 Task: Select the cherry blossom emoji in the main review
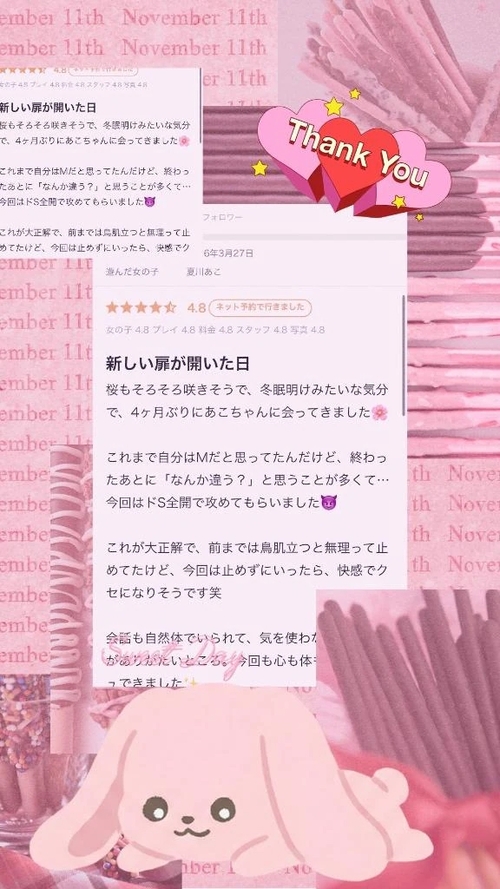(379, 413)
